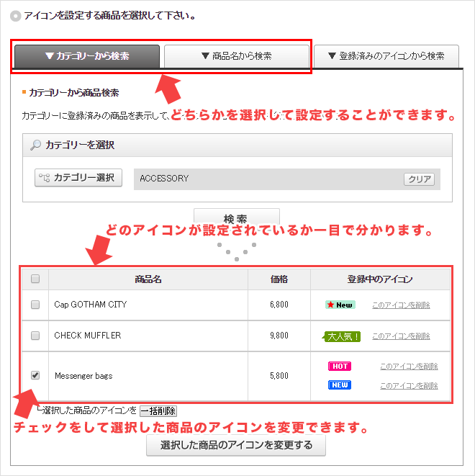Click the 6,800 price cell
475x476 pixels.
coord(279,305)
